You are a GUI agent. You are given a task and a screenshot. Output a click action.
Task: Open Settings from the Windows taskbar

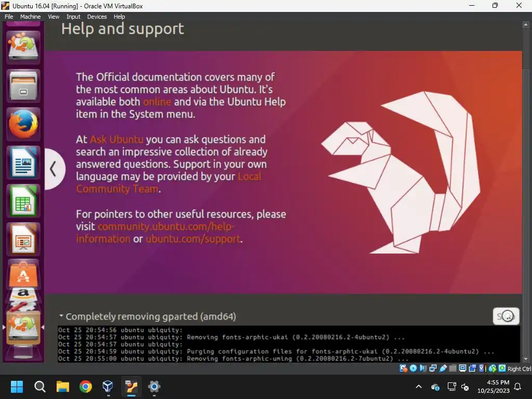click(154, 387)
